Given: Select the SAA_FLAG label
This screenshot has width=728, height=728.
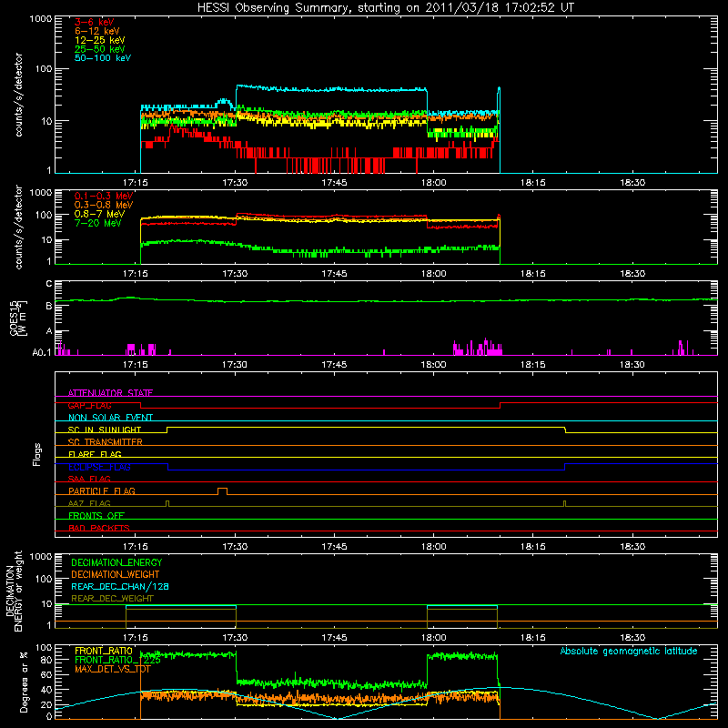Looking at the screenshot, I should click(89, 479).
